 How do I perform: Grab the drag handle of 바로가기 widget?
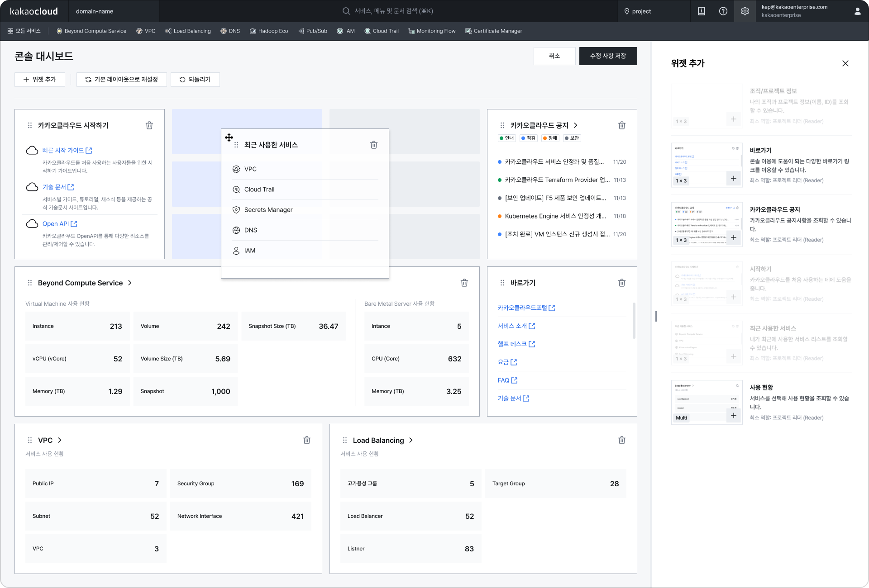click(x=502, y=283)
